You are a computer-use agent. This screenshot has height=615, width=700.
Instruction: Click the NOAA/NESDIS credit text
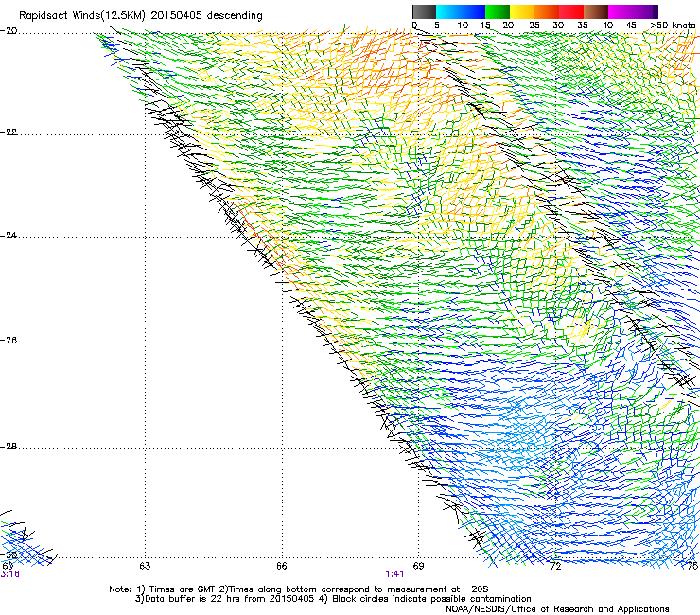[x=557, y=609]
